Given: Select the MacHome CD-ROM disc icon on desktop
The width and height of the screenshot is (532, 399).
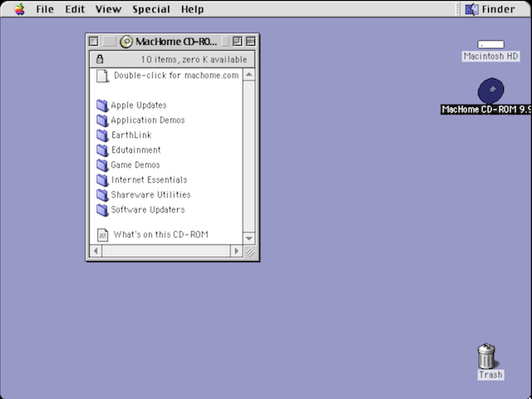Looking at the screenshot, I should pos(490,91).
